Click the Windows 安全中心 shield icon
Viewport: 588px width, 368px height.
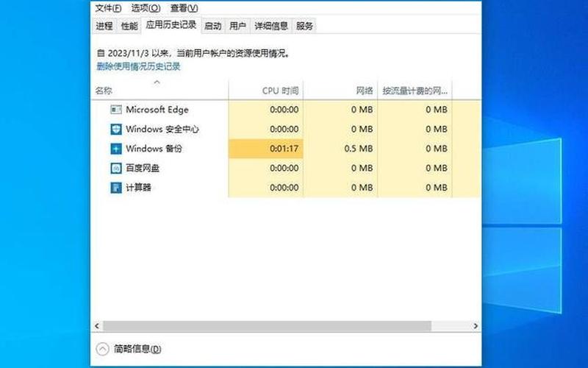coord(116,130)
